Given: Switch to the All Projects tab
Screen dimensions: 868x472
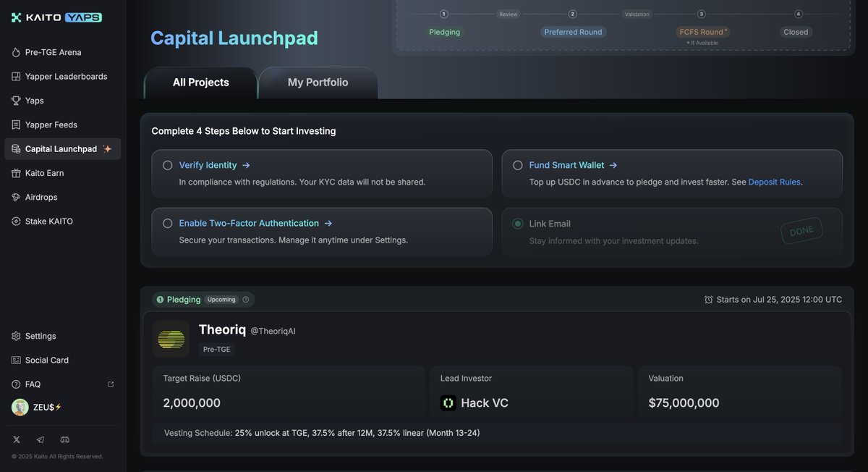Looking at the screenshot, I should tap(201, 83).
